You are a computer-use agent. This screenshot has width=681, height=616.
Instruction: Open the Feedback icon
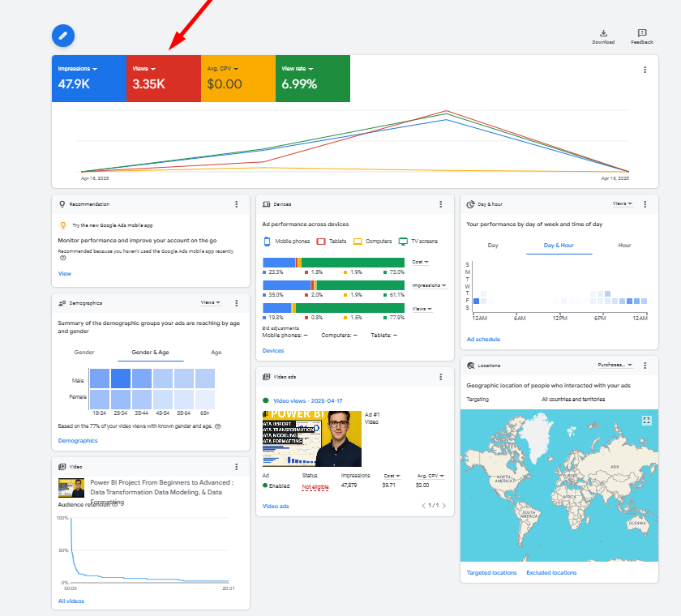[x=642, y=34]
